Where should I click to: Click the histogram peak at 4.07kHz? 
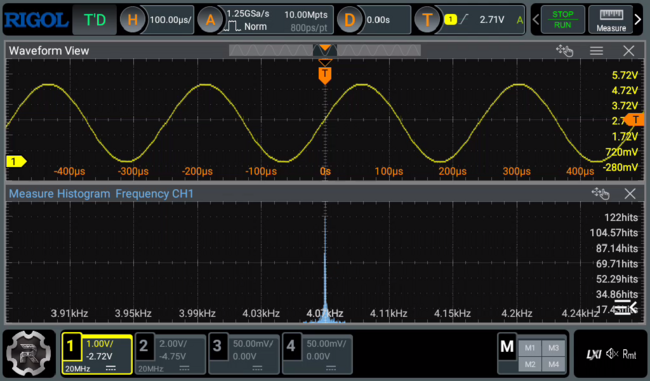325,269
